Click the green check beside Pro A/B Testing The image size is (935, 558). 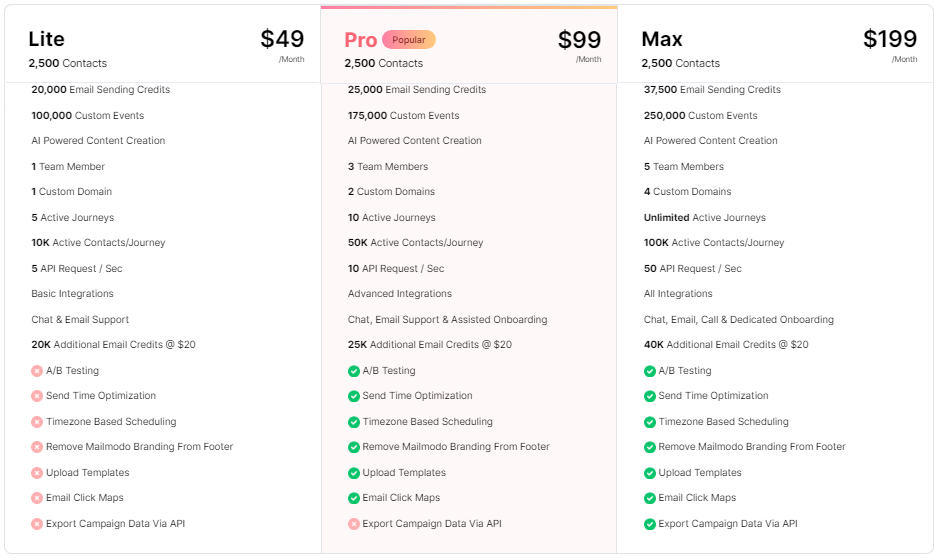(x=354, y=371)
